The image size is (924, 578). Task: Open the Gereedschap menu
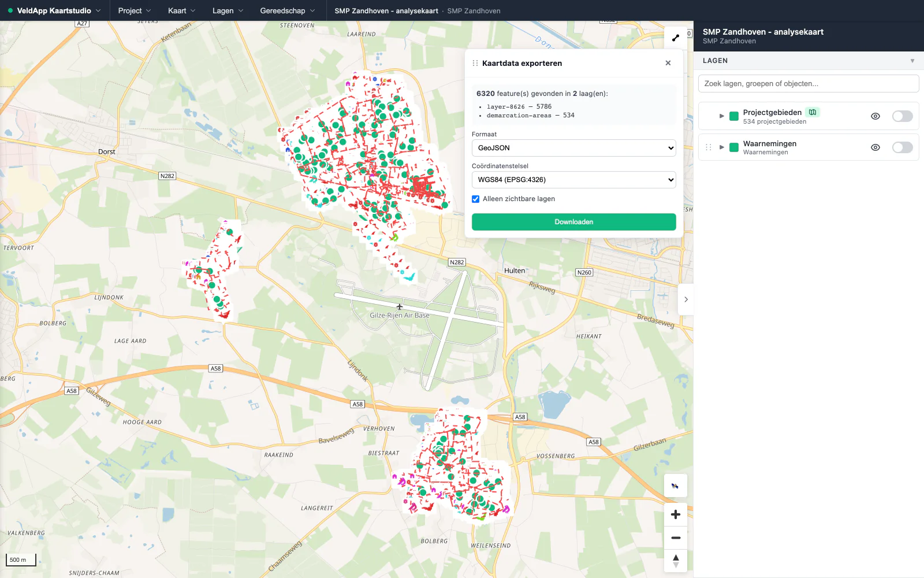click(288, 10)
